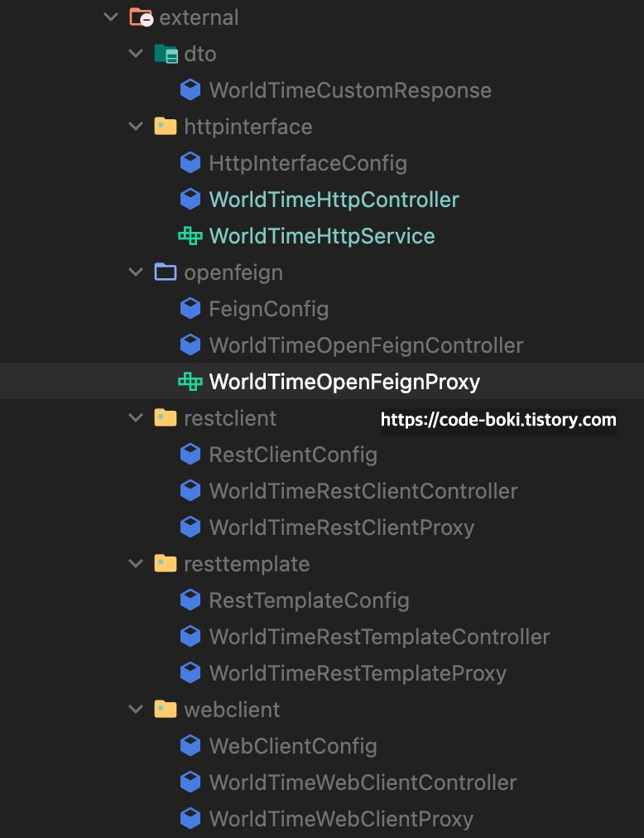The height and width of the screenshot is (838, 644).
Task: Click WorldTimeWebClientController class icon
Action: tap(190, 782)
